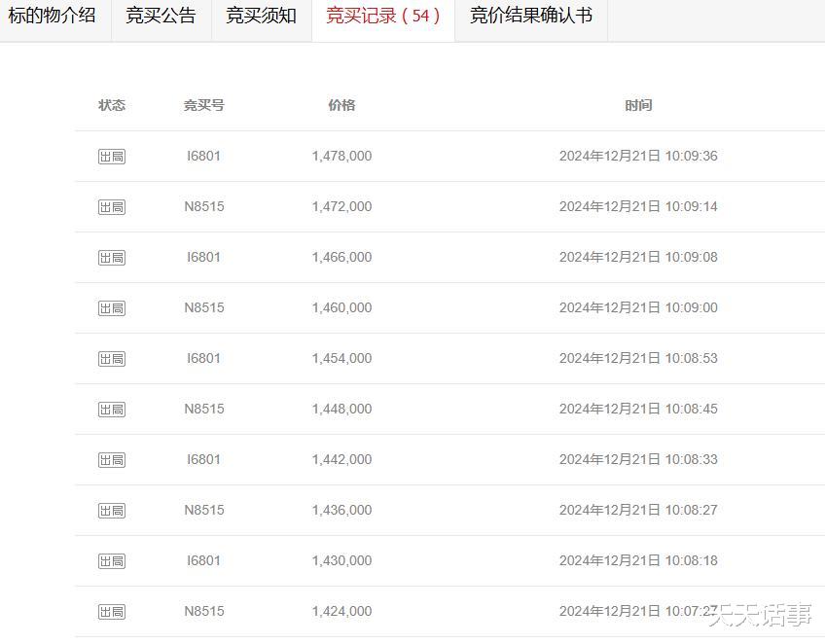Select bidder N8515 in the 1,472,000 row
Viewport: 825px width, 644px height.
pyautogui.click(x=204, y=206)
